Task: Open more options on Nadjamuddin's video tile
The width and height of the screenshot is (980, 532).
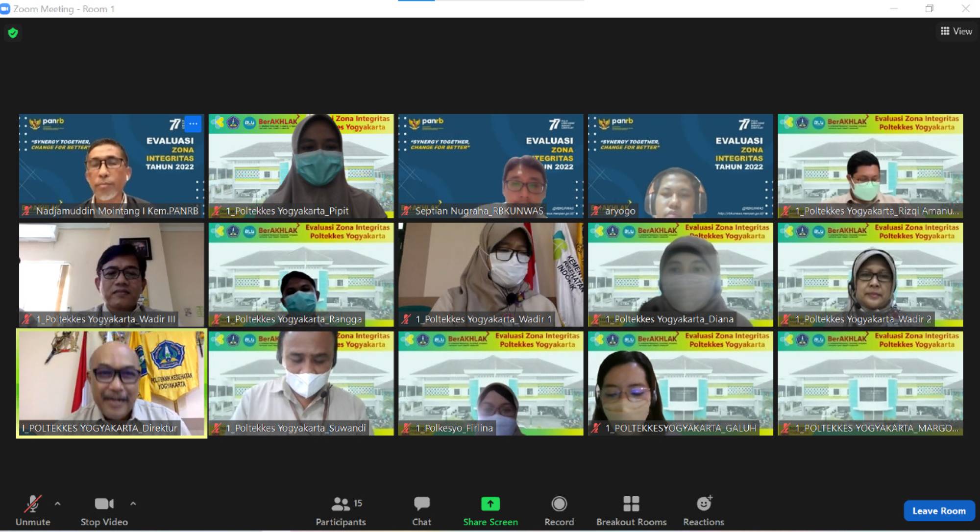Action: 193,124
